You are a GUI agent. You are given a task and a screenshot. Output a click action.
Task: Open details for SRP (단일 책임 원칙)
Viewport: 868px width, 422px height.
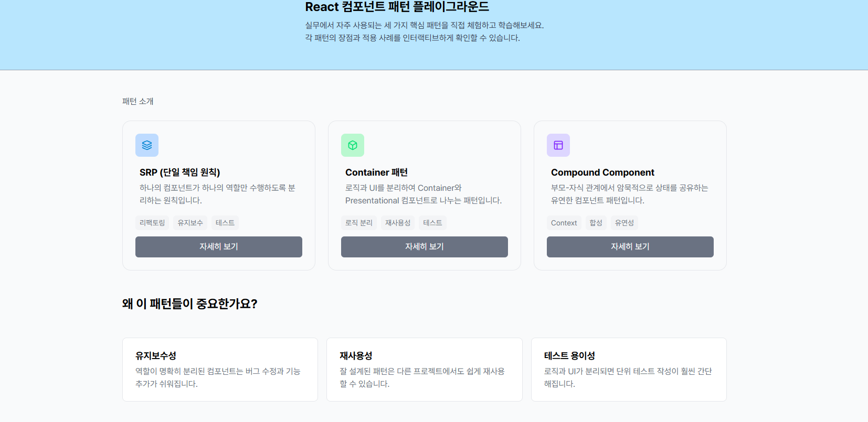pos(219,247)
